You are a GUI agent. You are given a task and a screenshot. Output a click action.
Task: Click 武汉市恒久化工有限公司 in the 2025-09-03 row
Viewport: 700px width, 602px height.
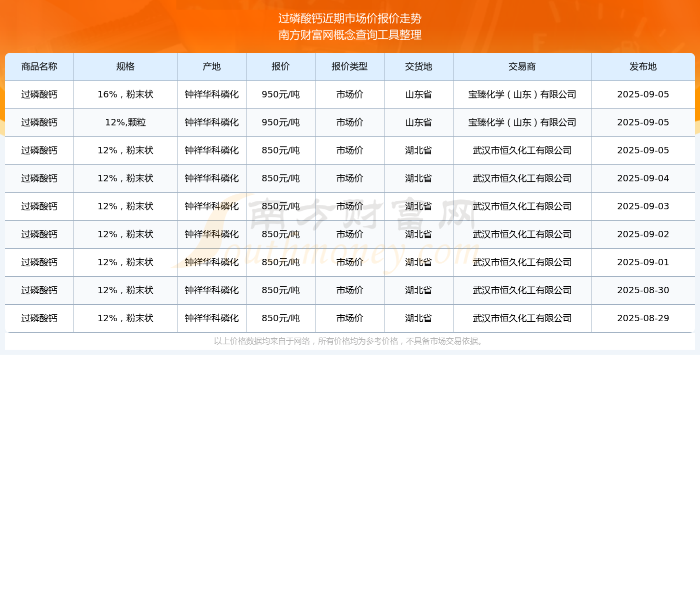(x=522, y=206)
